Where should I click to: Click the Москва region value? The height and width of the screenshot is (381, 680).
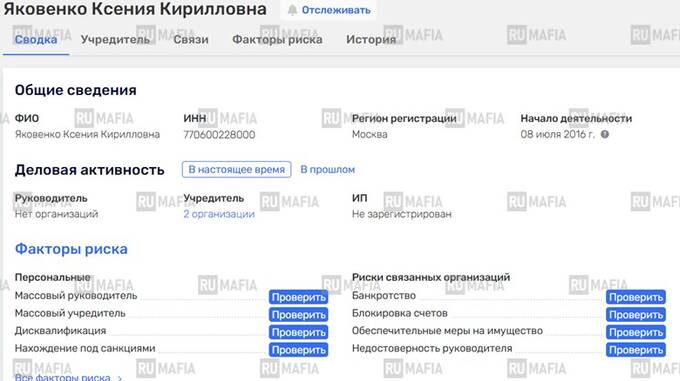click(x=369, y=134)
